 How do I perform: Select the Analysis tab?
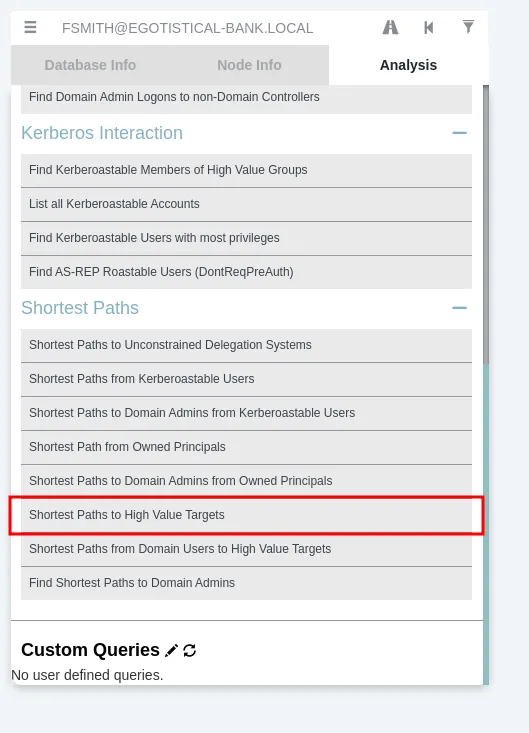[x=408, y=65]
